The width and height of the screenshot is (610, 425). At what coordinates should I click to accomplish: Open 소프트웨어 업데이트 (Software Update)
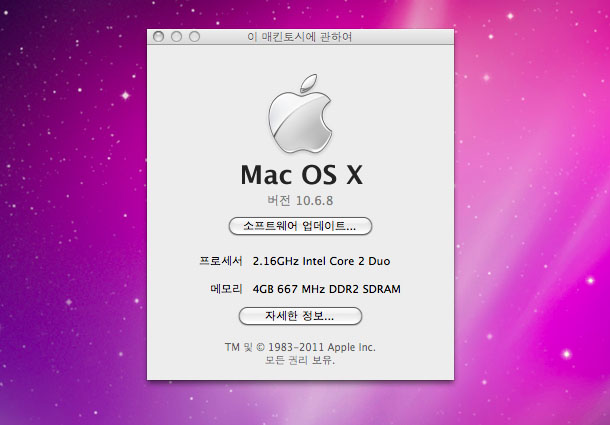pos(300,226)
